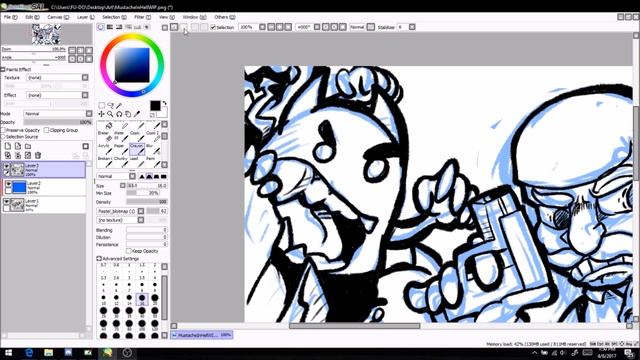Select brush size preset 20
The width and height of the screenshot is (640, 360).
pyautogui.click(x=155, y=299)
